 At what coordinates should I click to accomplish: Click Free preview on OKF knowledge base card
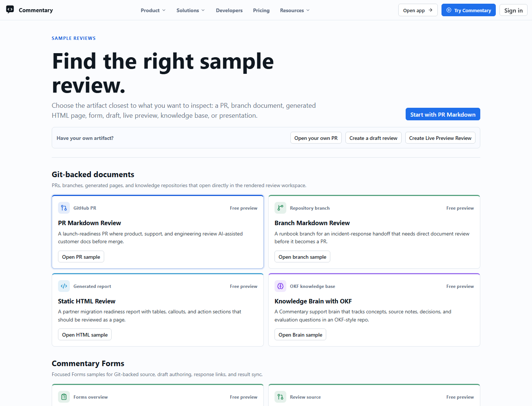coord(460,286)
